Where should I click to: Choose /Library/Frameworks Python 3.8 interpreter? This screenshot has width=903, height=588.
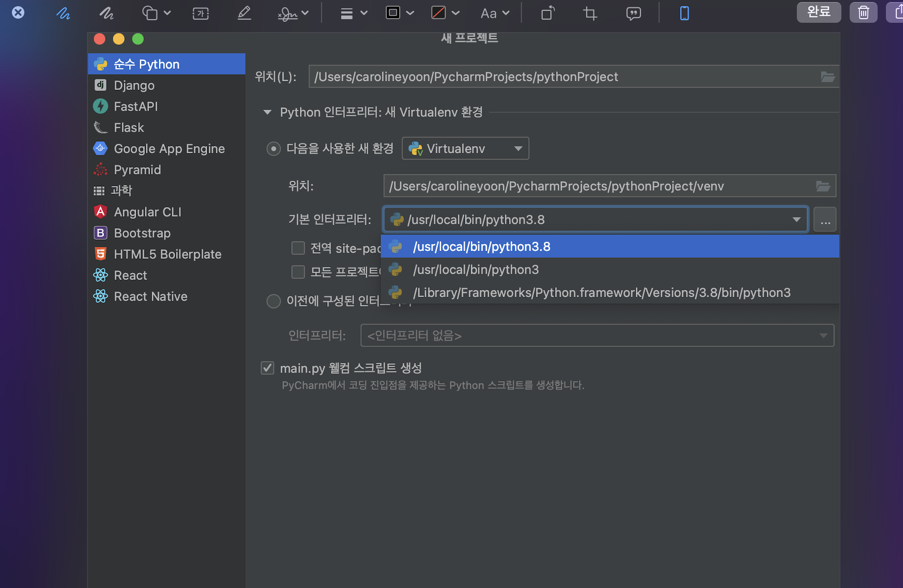click(610, 292)
